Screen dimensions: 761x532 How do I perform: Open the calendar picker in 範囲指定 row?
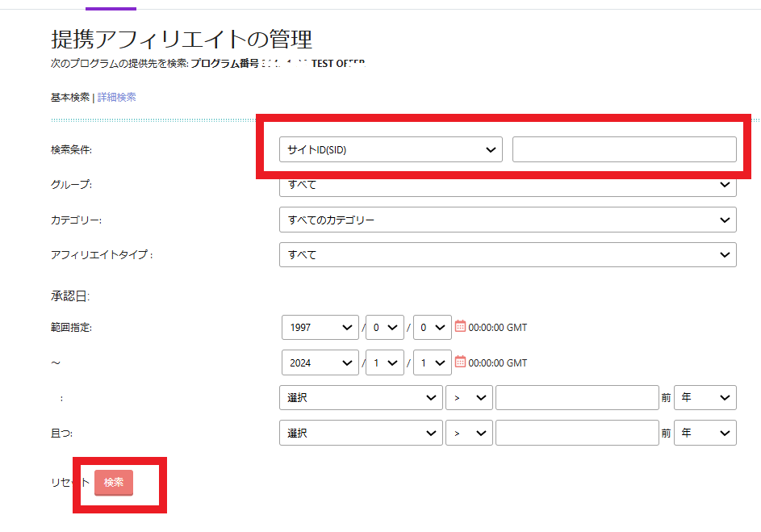click(x=461, y=327)
